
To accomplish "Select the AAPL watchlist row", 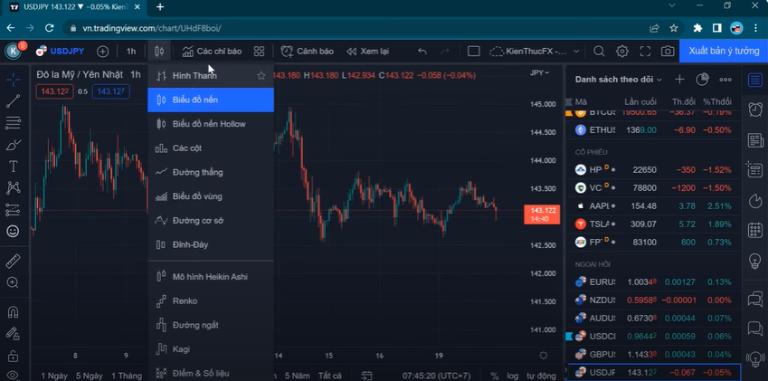I will (x=653, y=206).
